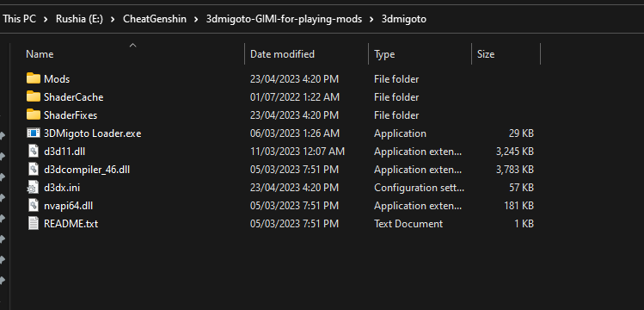Select the README.txt text document icon
This screenshot has height=310, width=644.
point(34,223)
